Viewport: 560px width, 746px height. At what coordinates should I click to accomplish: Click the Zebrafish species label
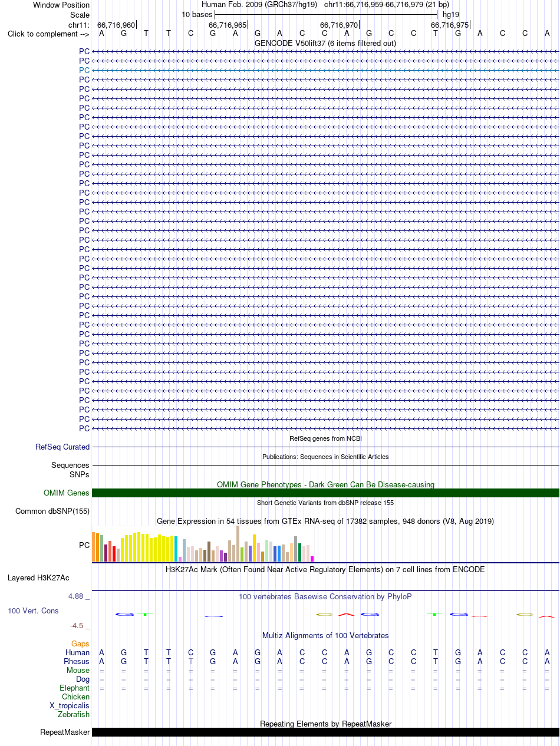click(x=74, y=714)
